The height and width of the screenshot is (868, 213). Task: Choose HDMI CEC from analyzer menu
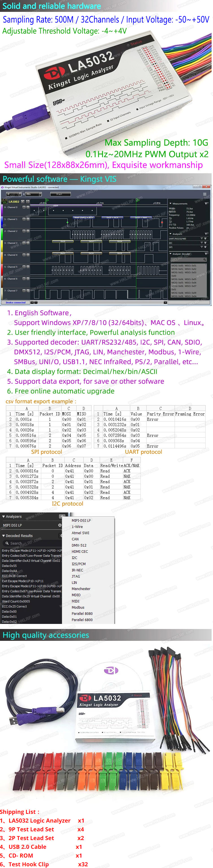click(80, 552)
